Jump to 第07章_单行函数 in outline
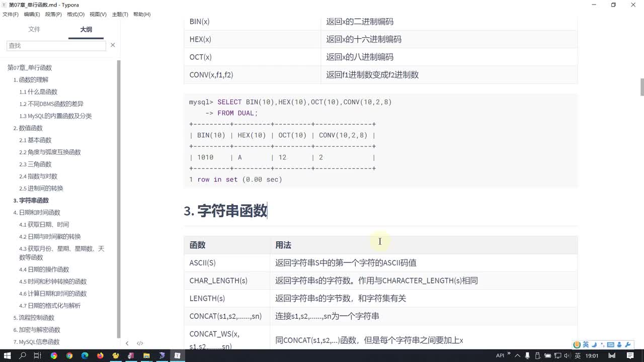Screen dimensions: 644x362 tap(30, 68)
